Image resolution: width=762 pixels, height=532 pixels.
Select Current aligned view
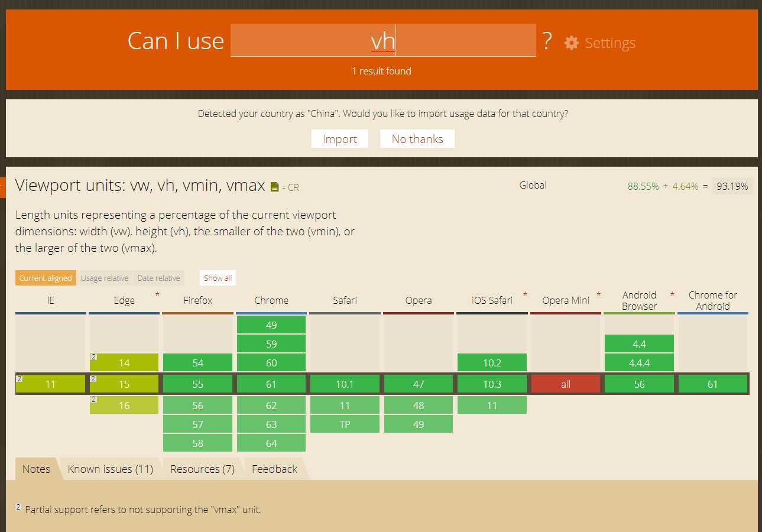[46, 278]
